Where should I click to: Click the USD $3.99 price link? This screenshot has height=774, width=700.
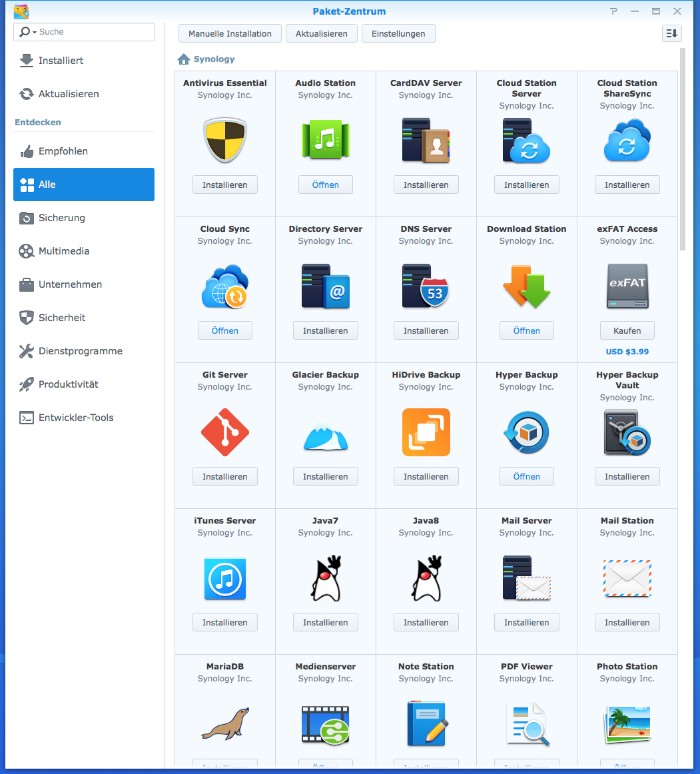pyautogui.click(x=627, y=352)
